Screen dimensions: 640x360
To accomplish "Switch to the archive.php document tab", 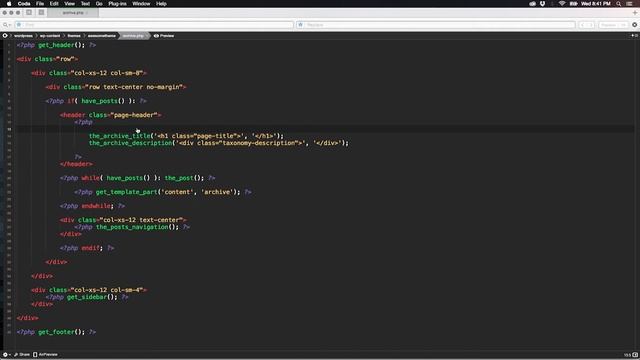I will click(x=73, y=13).
